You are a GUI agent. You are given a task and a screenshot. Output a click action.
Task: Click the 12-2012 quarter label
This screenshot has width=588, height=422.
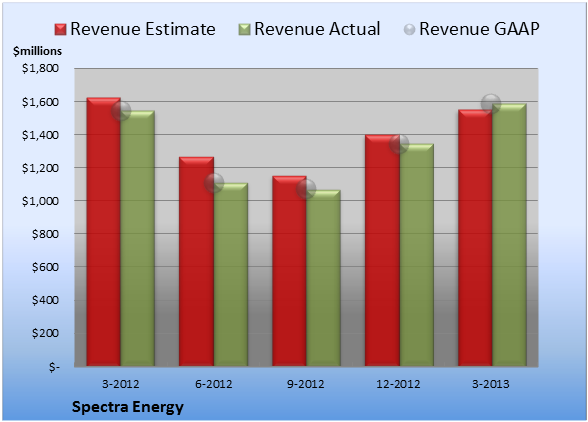tap(398, 384)
